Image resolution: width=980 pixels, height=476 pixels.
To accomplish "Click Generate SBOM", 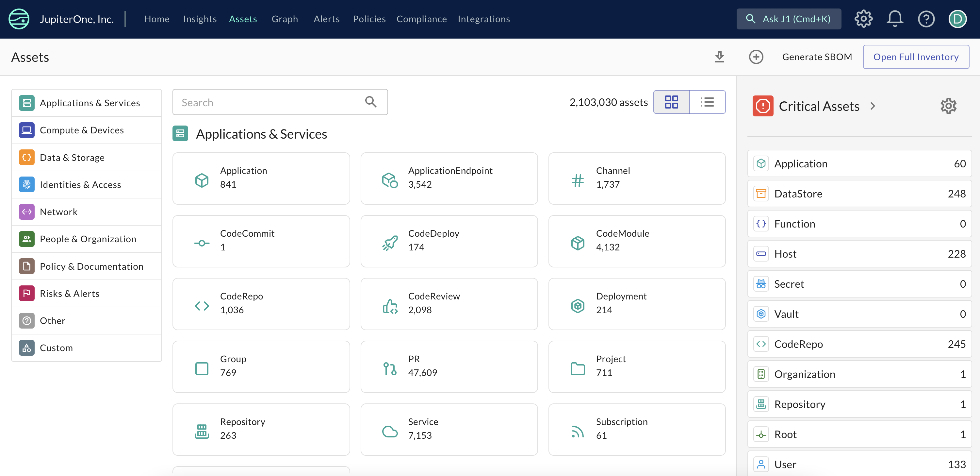I will point(817,57).
